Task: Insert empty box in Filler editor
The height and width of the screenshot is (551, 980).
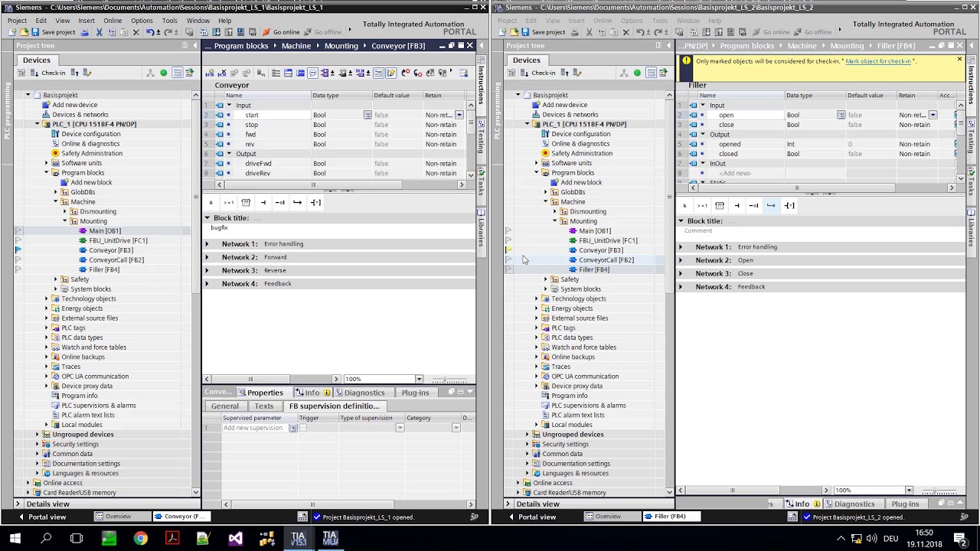Action: pos(719,206)
